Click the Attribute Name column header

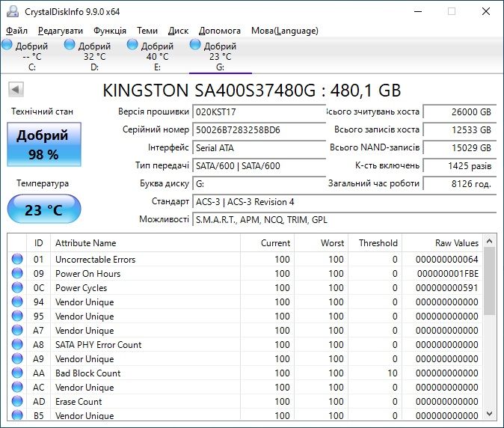click(x=145, y=243)
